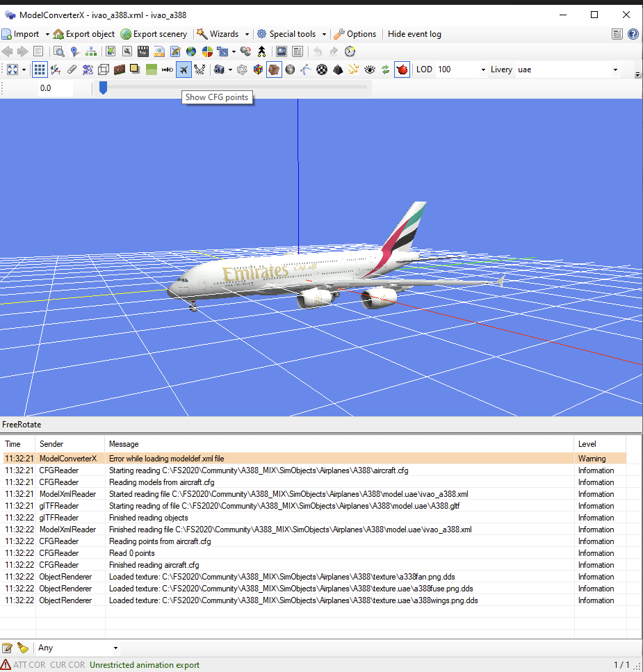Click the red teapot icon
This screenshot has width=643, height=672.
pos(402,69)
